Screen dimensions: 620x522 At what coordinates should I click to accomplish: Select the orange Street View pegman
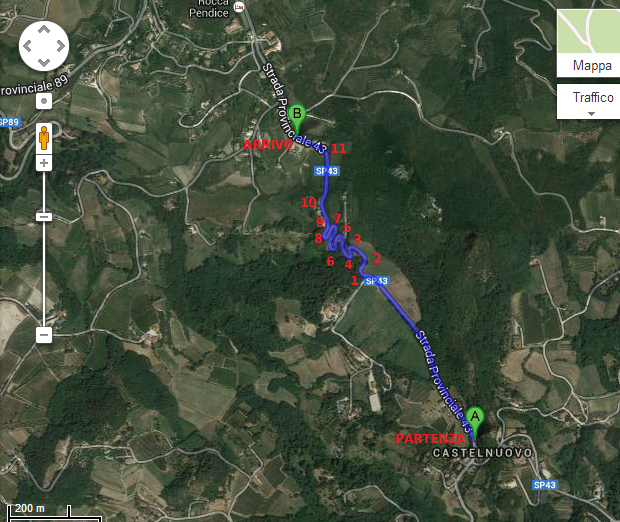tap(44, 138)
